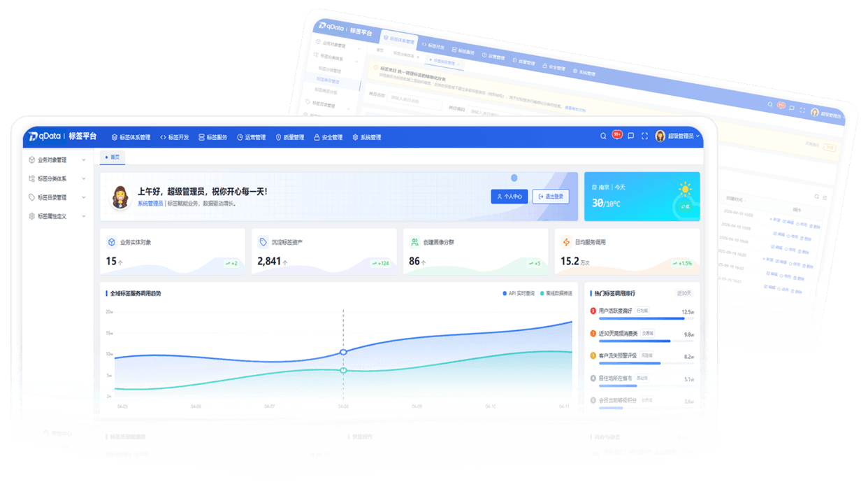Open message chat icon in front header
The height and width of the screenshot is (489, 868).
coord(631,136)
